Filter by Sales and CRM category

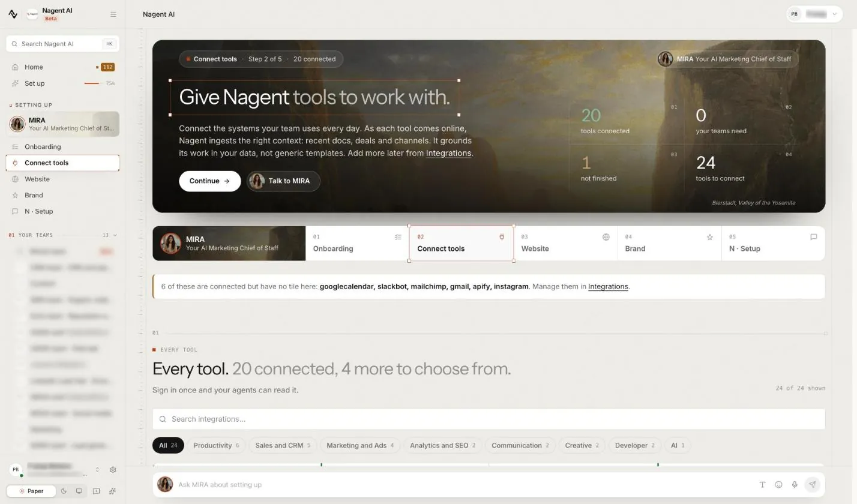tap(283, 445)
